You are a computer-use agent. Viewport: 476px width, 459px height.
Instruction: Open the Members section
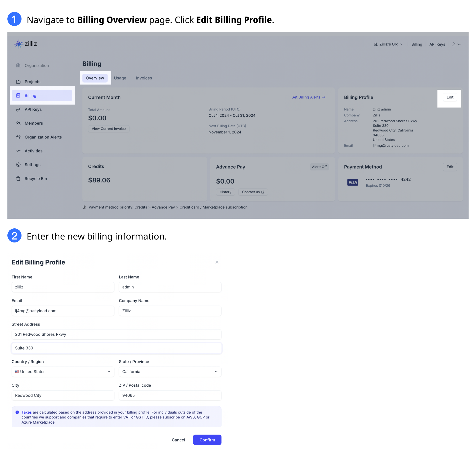coord(33,123)
